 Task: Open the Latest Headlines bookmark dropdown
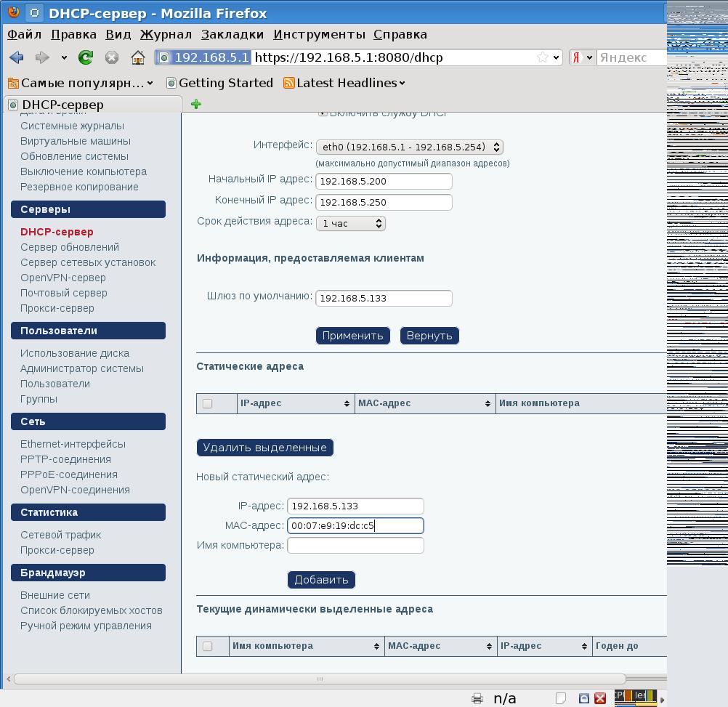344,83
